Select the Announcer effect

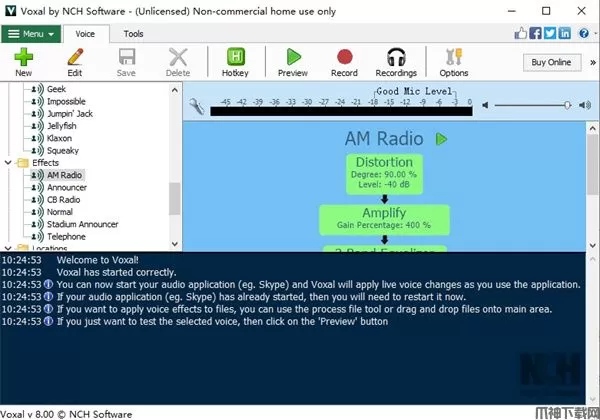67,187
